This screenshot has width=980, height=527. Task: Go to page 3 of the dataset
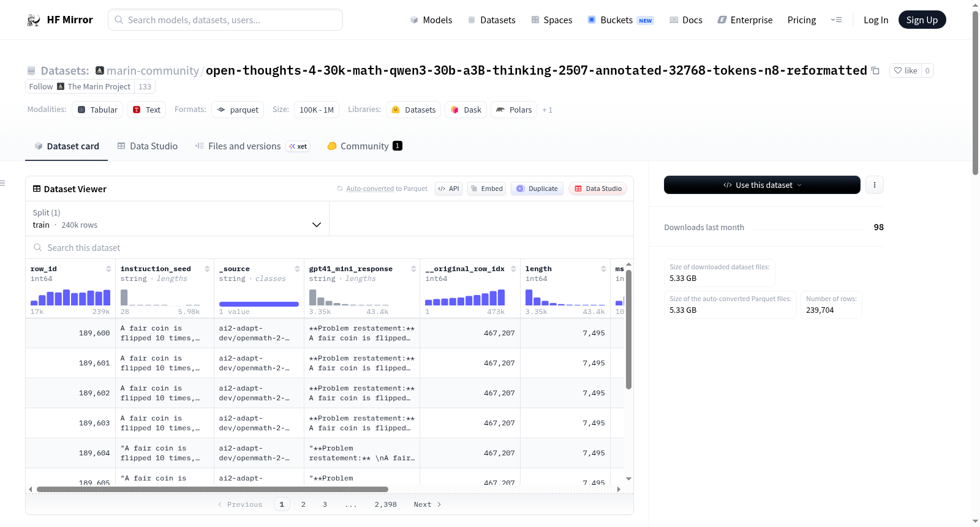(325, 504)
